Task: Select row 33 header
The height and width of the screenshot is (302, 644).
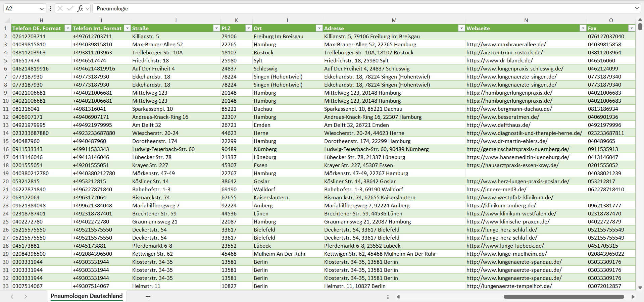Action: [5, 286]
